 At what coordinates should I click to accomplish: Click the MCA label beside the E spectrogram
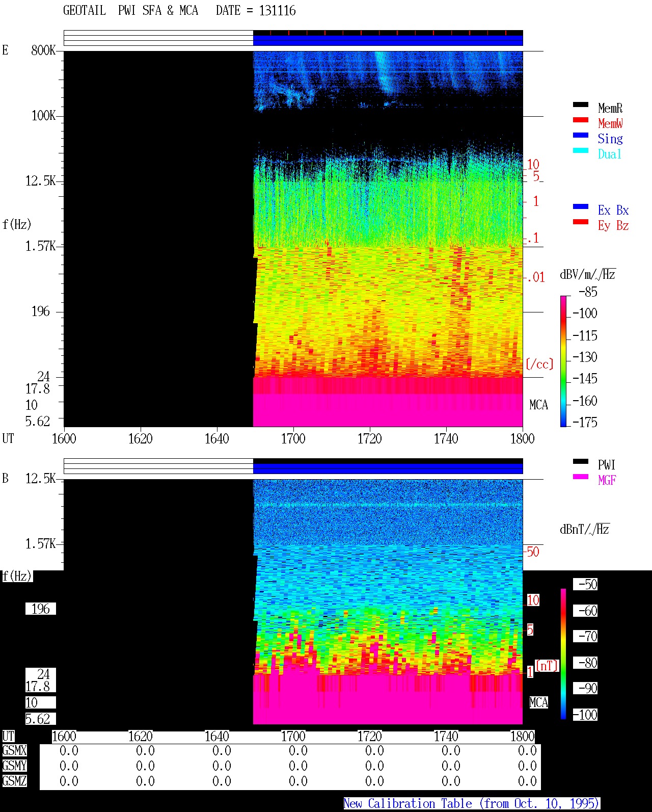point(538,405)
